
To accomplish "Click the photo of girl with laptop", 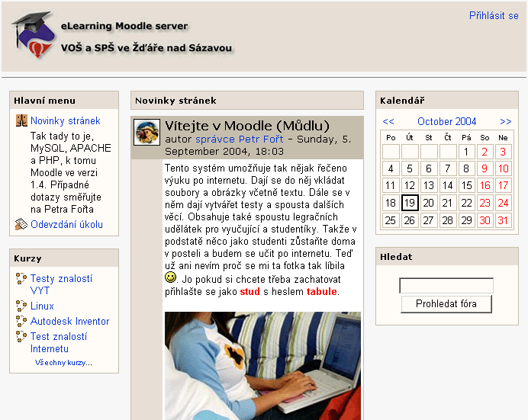I will pos(262,366).
